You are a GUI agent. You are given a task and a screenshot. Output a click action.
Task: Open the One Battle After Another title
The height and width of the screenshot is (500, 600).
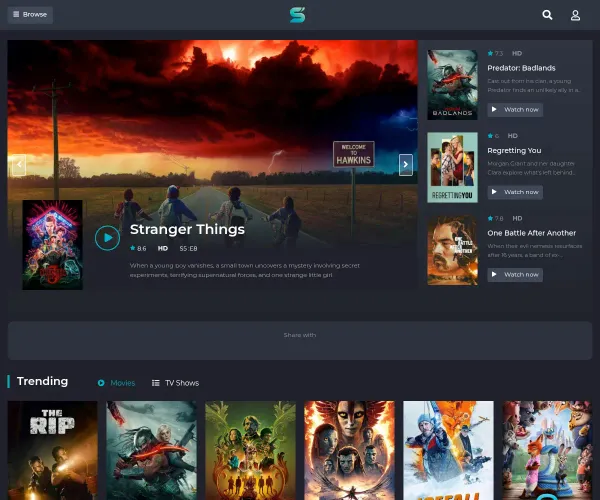click(x=532, y=233)
